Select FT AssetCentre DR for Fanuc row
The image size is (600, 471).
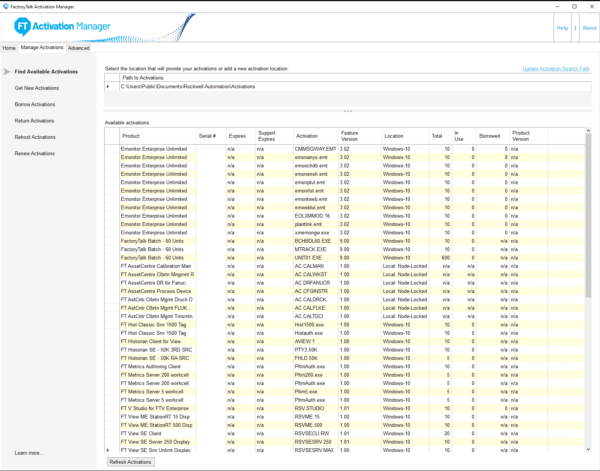tap(345, 283)
